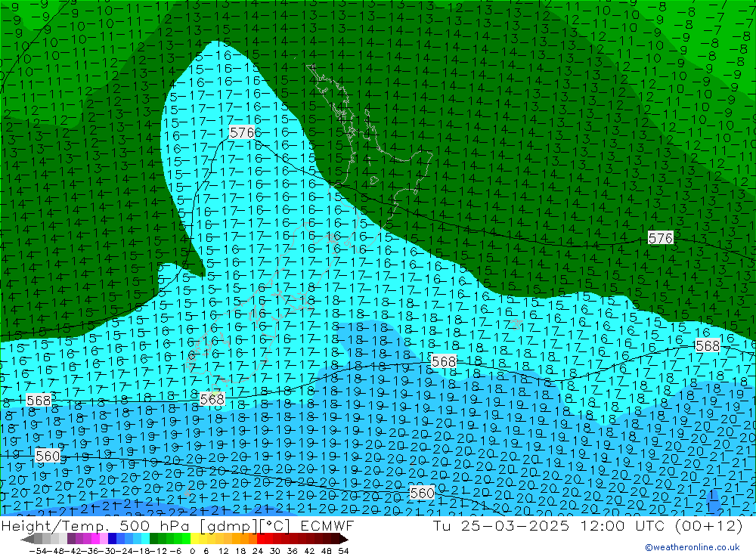The image size is (756, 554).
Task: Click the weatheronline.co.uk copyright link
Action: click(x=692, y=547)
